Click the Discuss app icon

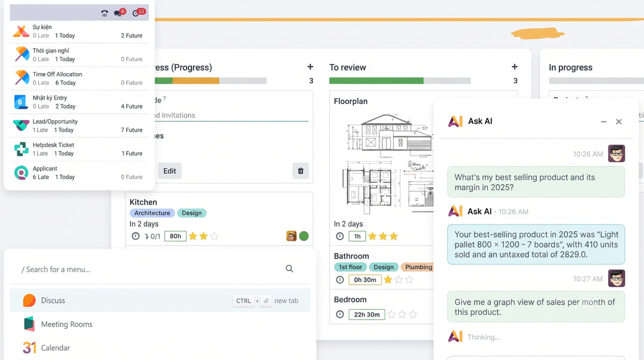29,300
